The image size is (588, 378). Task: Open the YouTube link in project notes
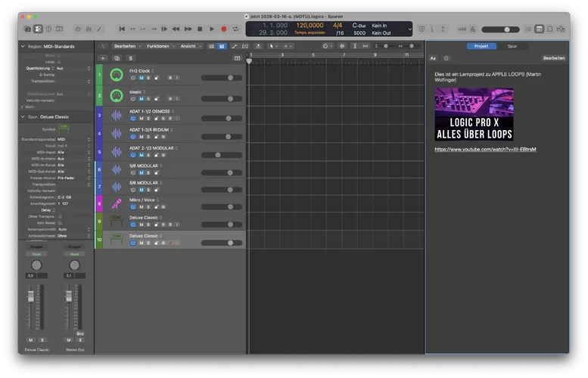[x=485, y=149]
